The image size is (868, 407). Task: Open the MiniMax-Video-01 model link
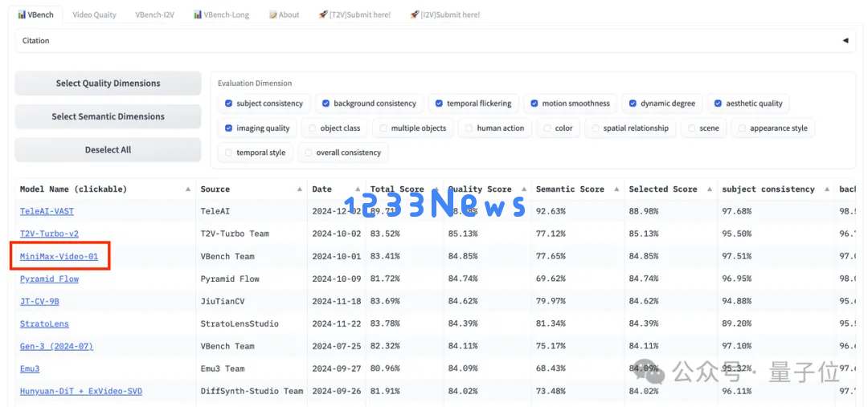59,257
